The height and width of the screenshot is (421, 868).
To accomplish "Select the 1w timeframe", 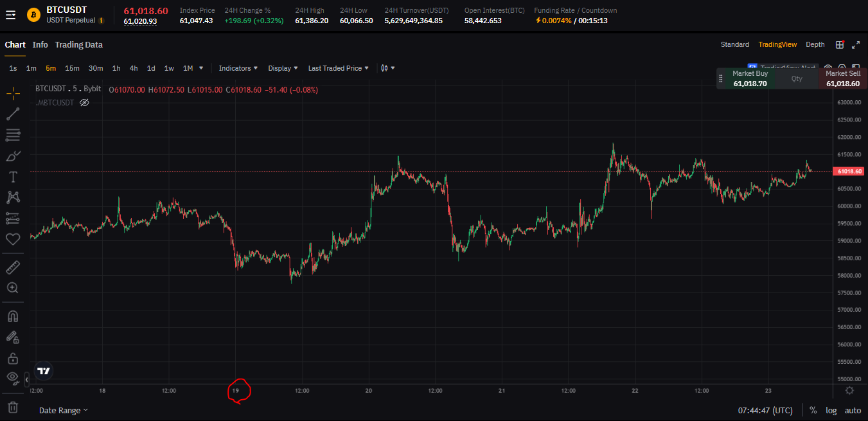I will coord(169,68).
